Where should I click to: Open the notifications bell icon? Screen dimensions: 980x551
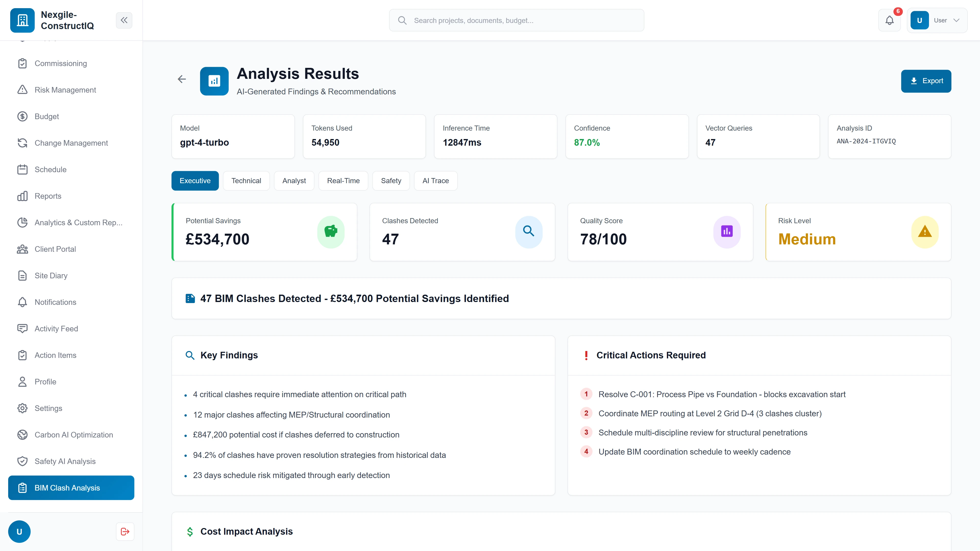click(889, 20)
